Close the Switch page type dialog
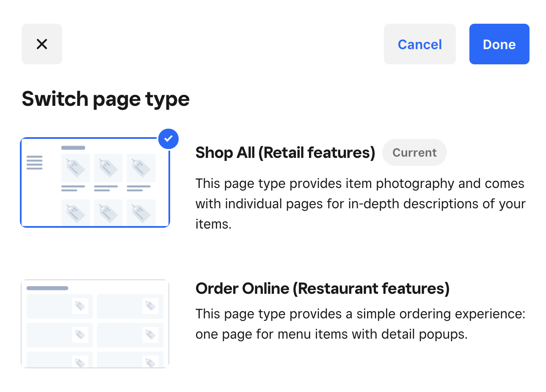The height and width of the screenshot is (392, 546). point(42,44)
